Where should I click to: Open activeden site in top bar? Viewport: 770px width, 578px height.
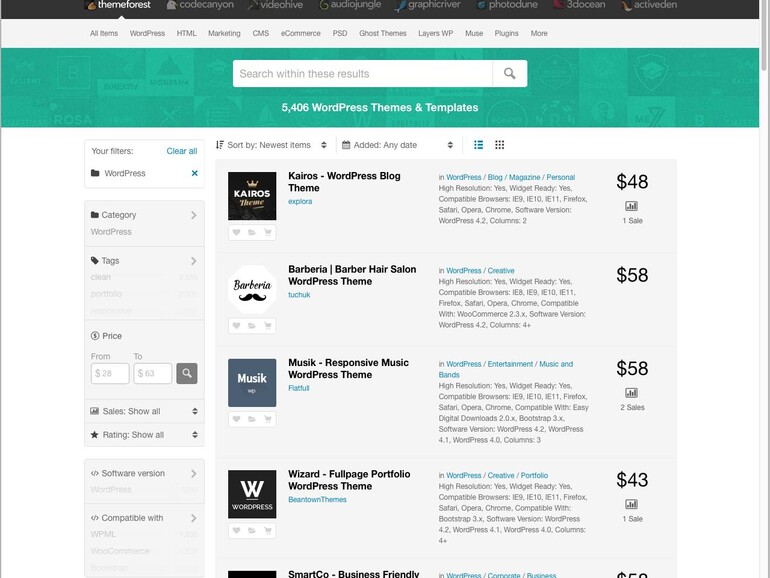(x=649, y=5)
